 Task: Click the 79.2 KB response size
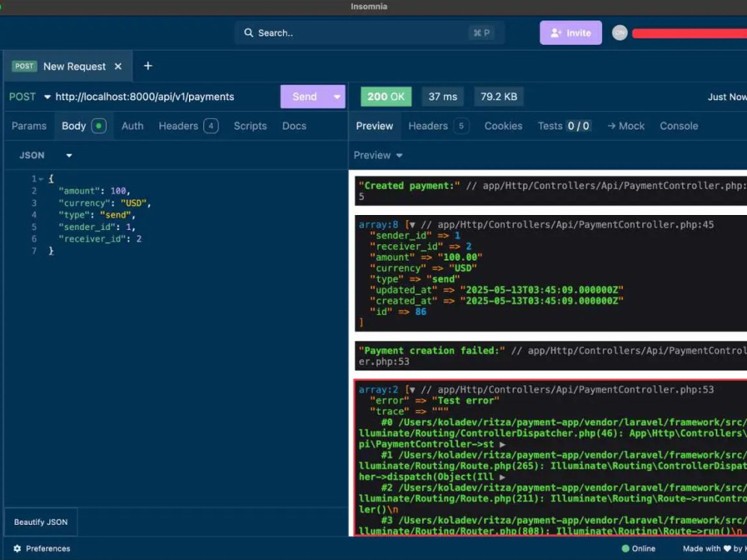[499, 96]
